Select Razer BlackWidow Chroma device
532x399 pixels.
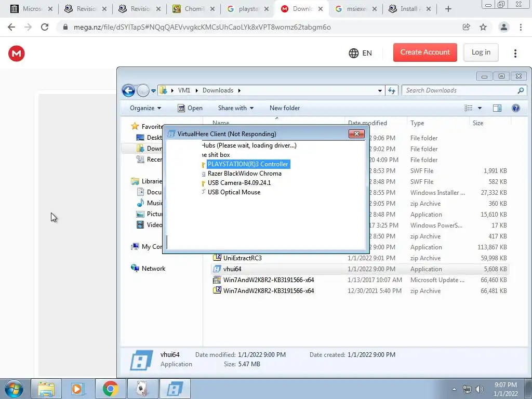[x=244, y=174]
